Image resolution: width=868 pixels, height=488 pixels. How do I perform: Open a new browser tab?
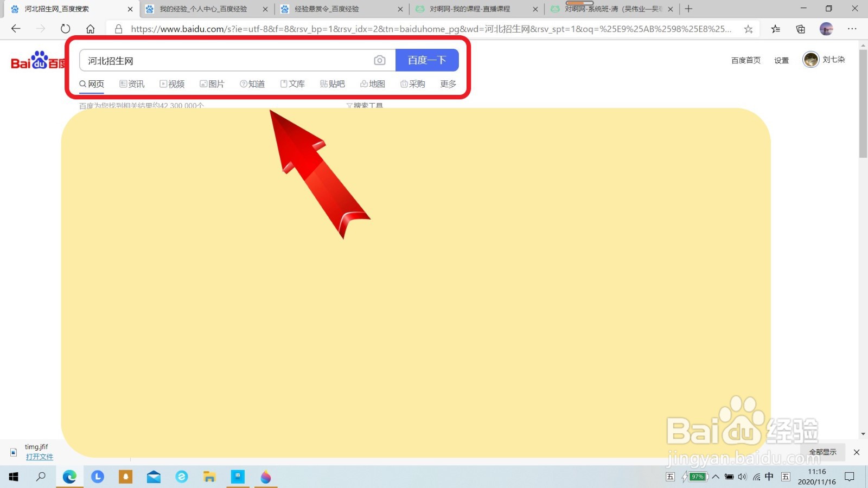tap(688, 9)
